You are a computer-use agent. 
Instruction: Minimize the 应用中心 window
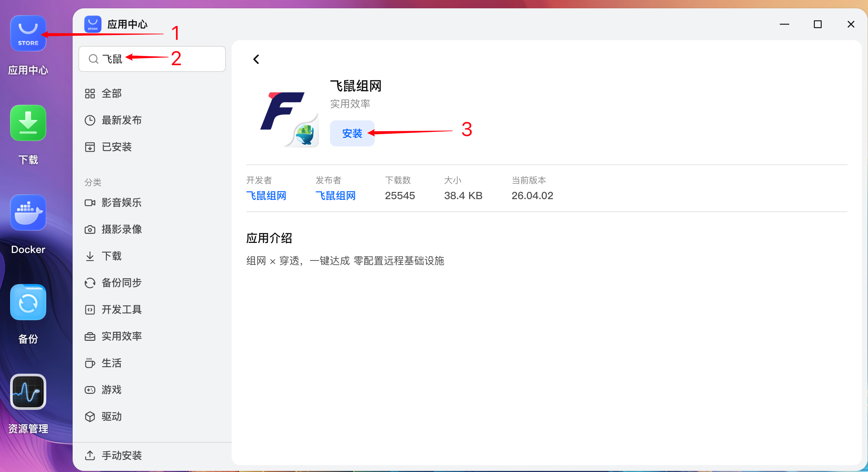(785, 24)
